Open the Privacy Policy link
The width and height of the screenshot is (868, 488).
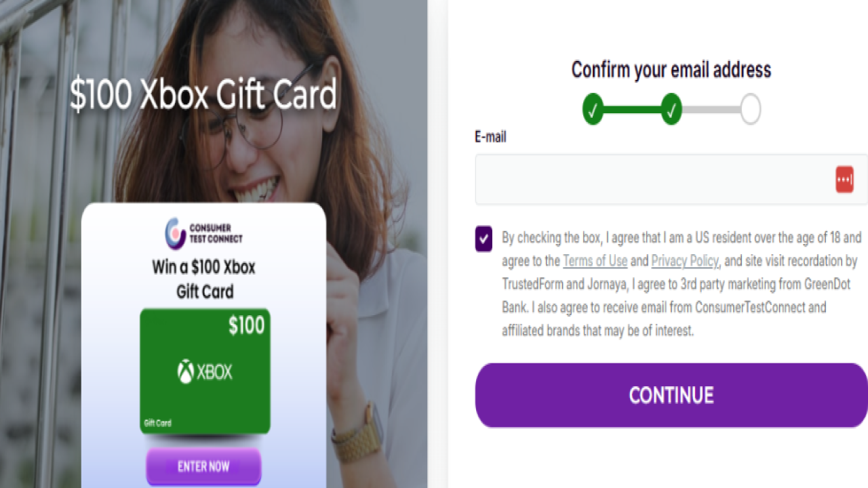tap(685, 261)
